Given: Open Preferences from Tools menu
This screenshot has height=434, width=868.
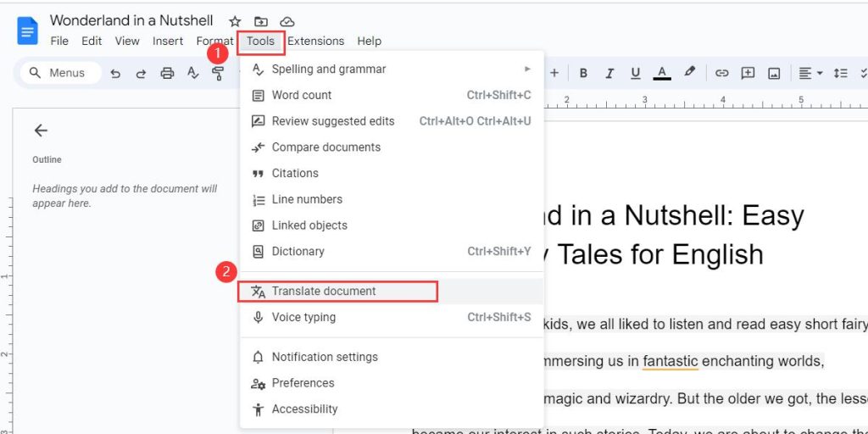Looking at the screenshot, I should coord(392,383).
